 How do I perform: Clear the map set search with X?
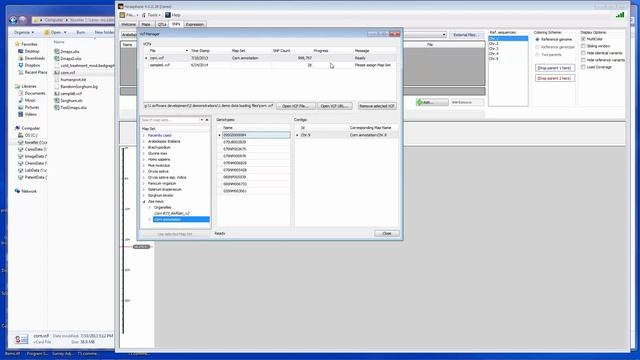click(207, 120)
